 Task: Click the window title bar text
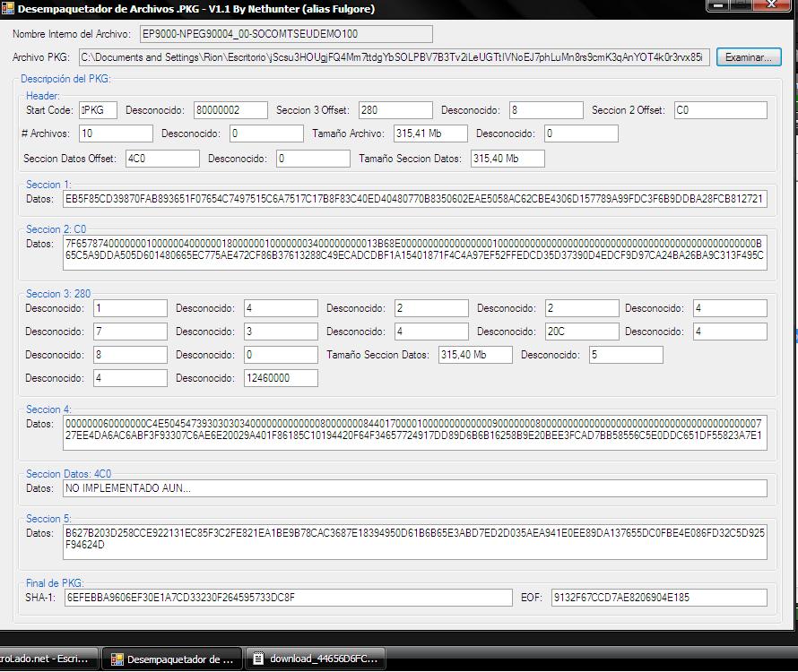[196, 9]
